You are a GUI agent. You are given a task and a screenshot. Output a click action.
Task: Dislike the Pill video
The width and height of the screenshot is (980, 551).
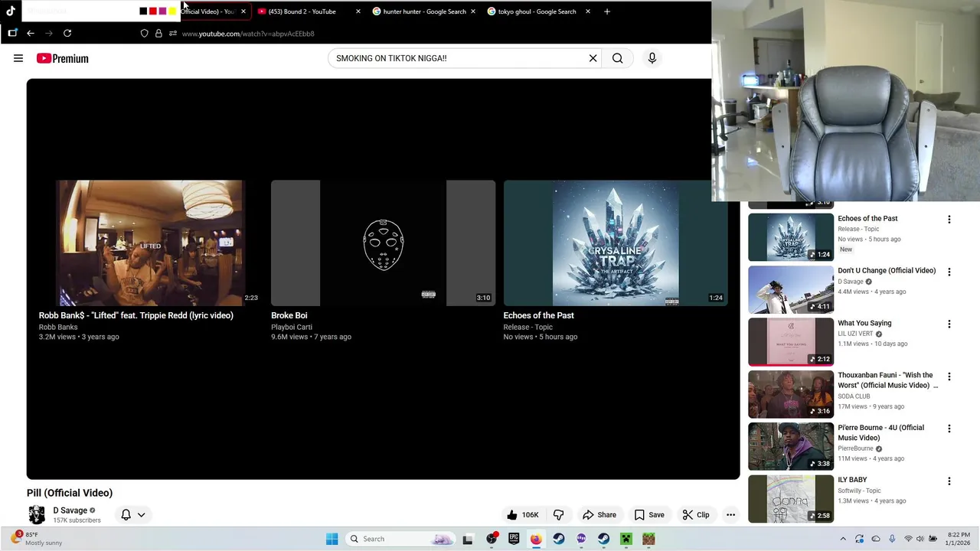click(558, 515)
